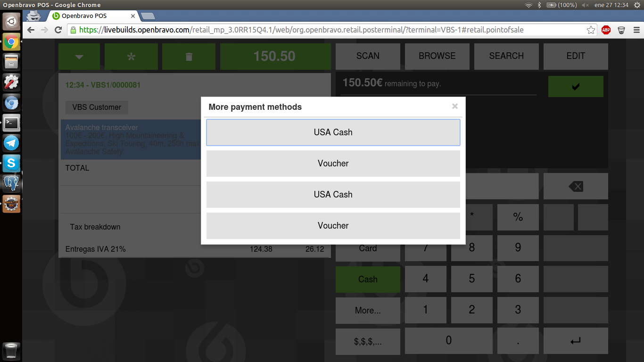Confirm payment with the green checkmark button
Image resolution: width=644 pixels, height=362 pixels.
click(x=576, y=87)
